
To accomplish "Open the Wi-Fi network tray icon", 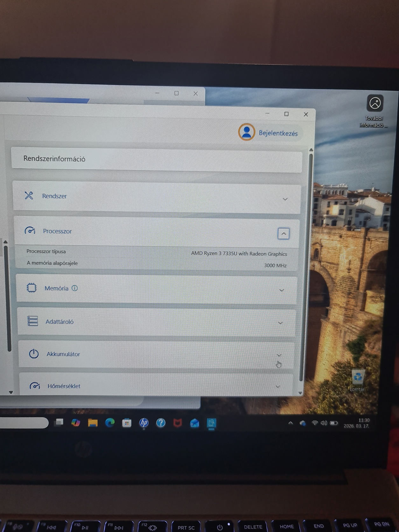I will pyautogui.click(x=315, y=423).
